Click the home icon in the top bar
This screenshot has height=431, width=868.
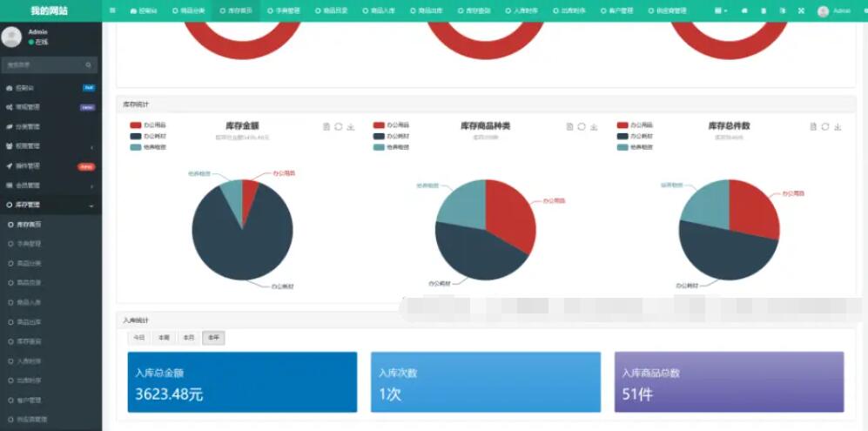[744, 10]
